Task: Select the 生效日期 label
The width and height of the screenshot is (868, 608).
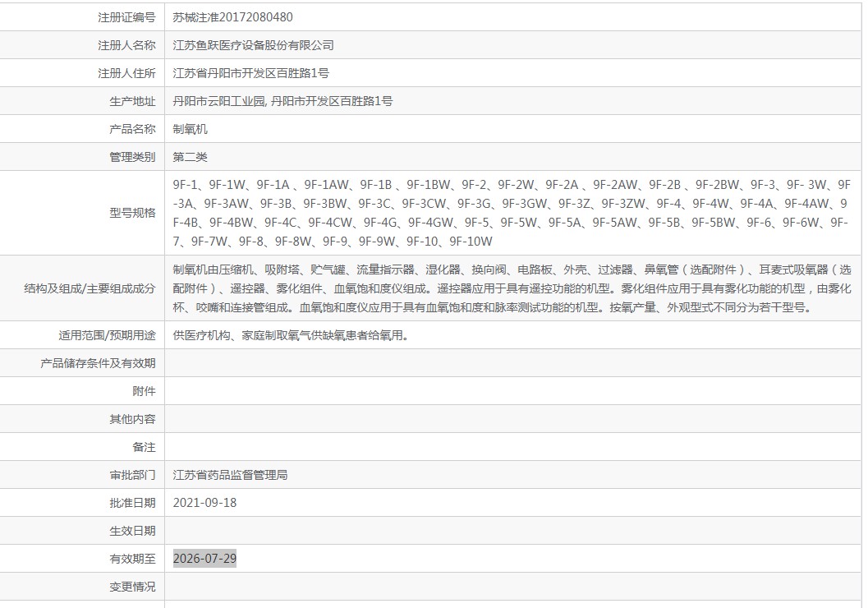Action: click(133, 531)
